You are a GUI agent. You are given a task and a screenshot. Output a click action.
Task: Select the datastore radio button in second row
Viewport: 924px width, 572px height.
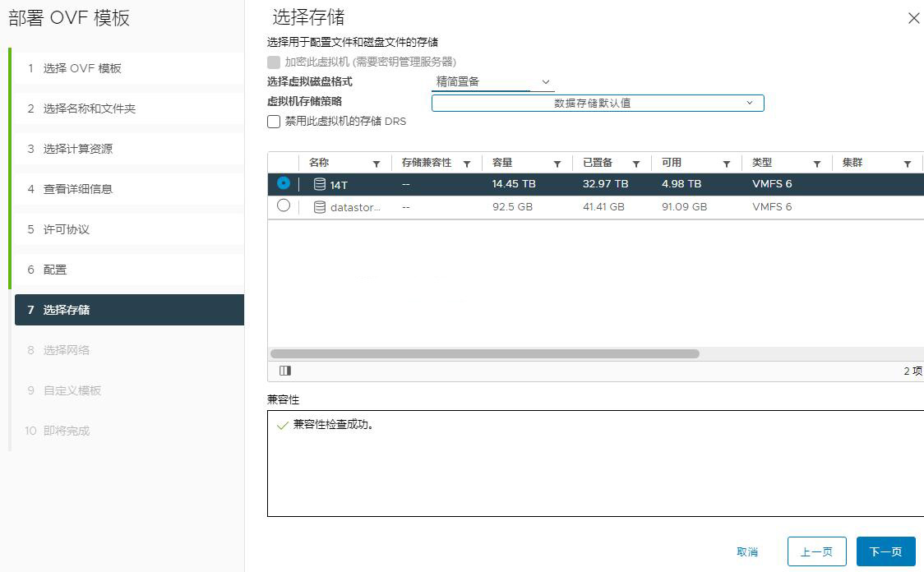click(284, 206)
